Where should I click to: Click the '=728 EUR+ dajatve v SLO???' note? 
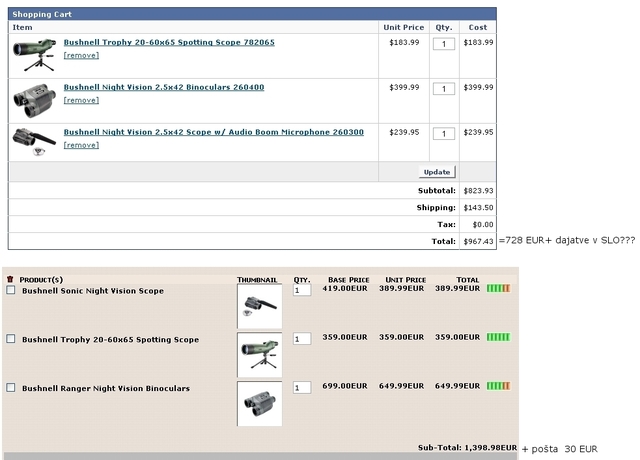pyautogui.click(x=567, y=240)
